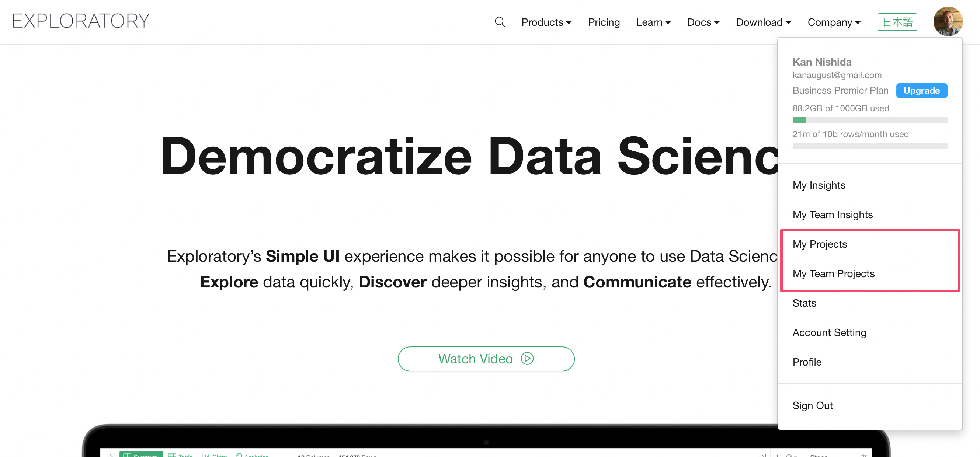This screenshot has height=457, width=980.
Task: Open Account Setting
Action: coord(829,332)
